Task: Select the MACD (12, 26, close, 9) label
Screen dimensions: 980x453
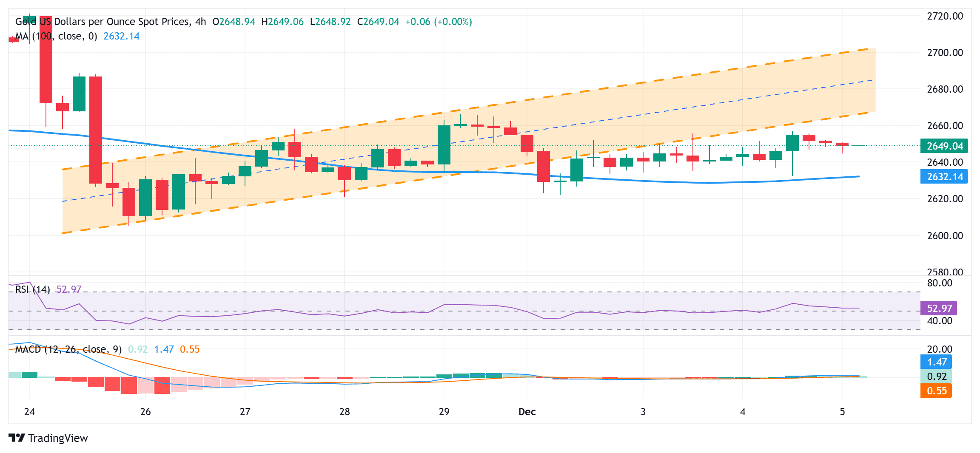Action: (68, 349)
